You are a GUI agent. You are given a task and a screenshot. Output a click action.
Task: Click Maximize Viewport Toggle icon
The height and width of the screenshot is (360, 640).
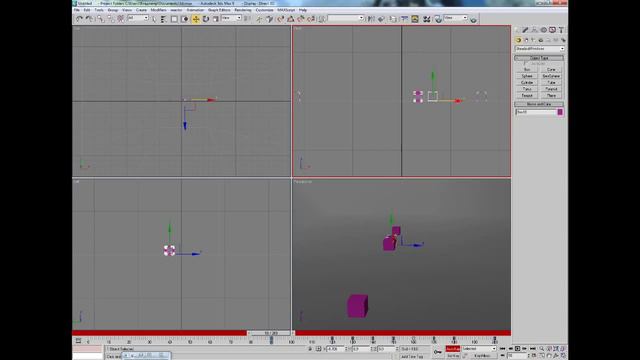pos(563,356)
